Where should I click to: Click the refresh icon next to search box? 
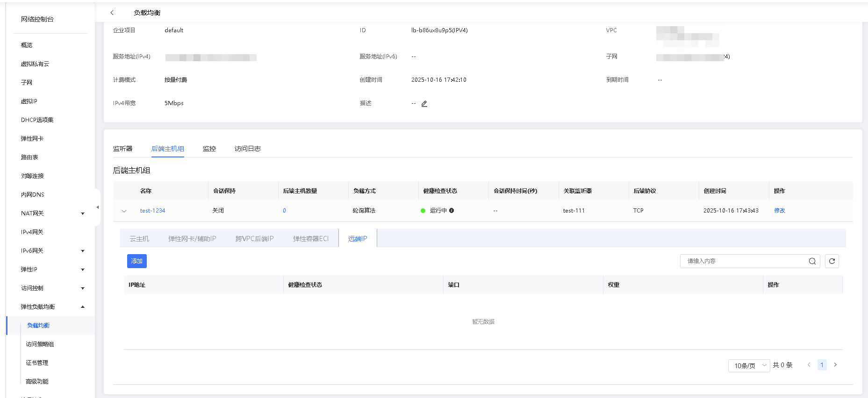point(832,261)
